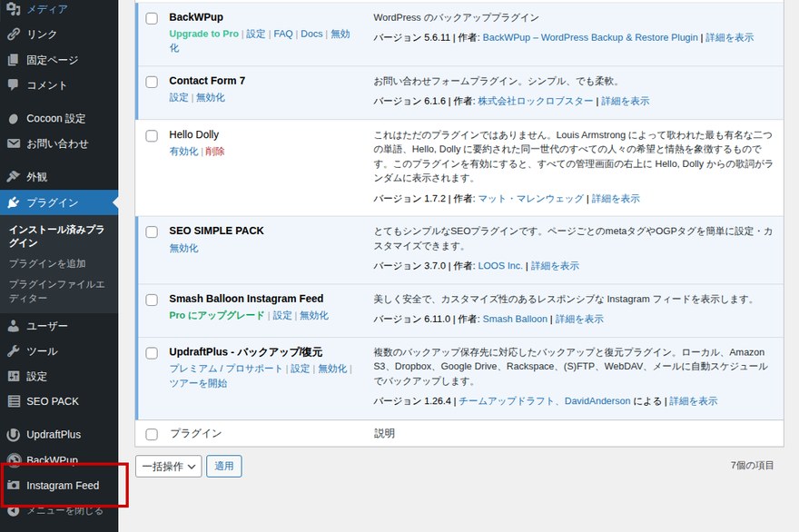Click the Users person icon
The width and height of the screenshot is (799, 532).
click(x=14, y=326)
